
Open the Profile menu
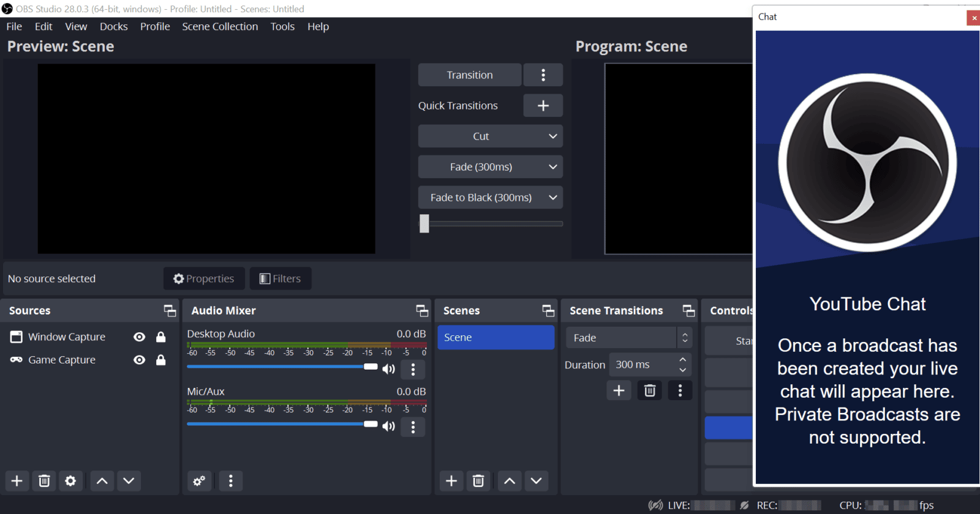coord(155,26)
